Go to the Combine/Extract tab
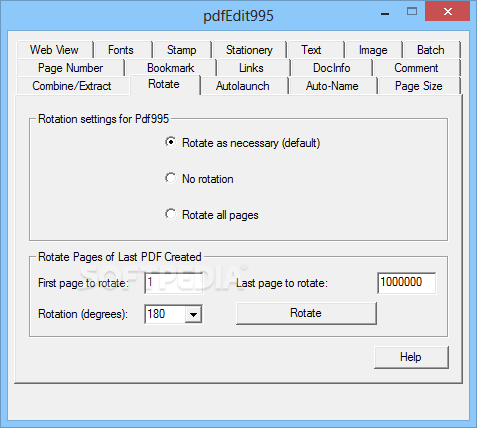 (x=72, y=86)
